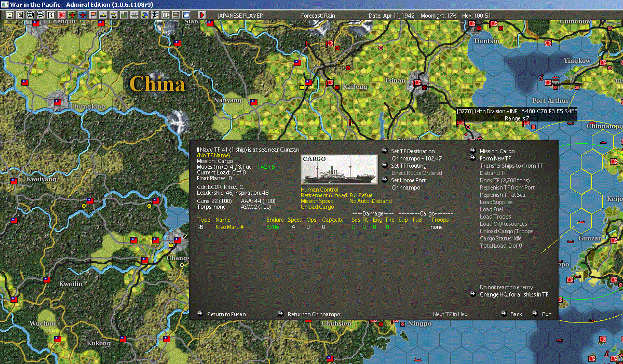Click the Japanese flag icon near Yingkow
Viewport: 623px width, 364px height.
point(603,62)
